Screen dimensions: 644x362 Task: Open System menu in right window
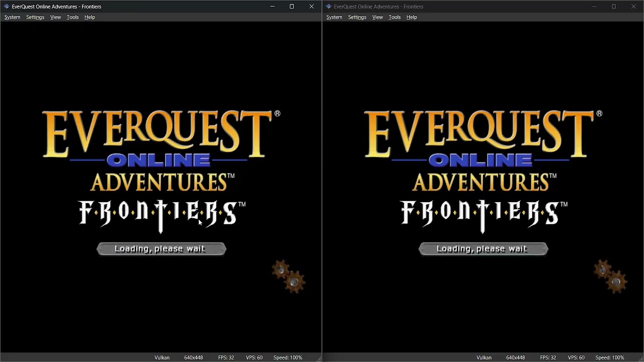pos(334,17)
